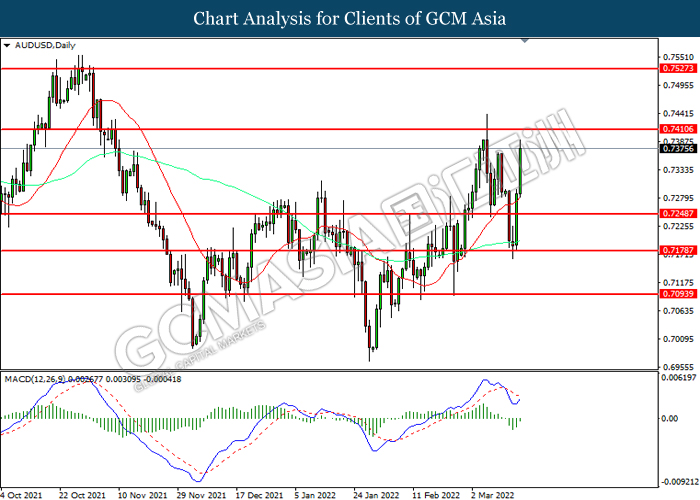700x500 pixels.
Task: Click the 0.69555 price scale value
Action: (679, 367)
